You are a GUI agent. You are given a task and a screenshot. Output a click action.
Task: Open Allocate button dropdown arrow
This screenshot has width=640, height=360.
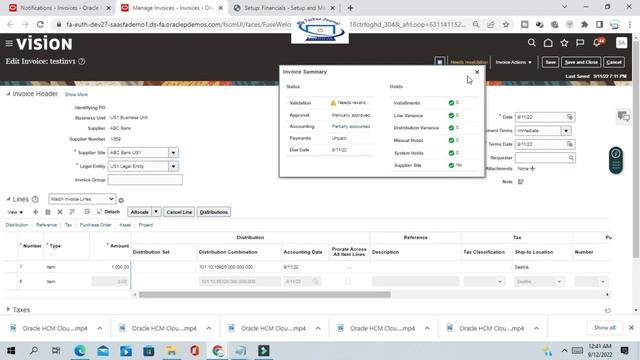pos(156,212)
